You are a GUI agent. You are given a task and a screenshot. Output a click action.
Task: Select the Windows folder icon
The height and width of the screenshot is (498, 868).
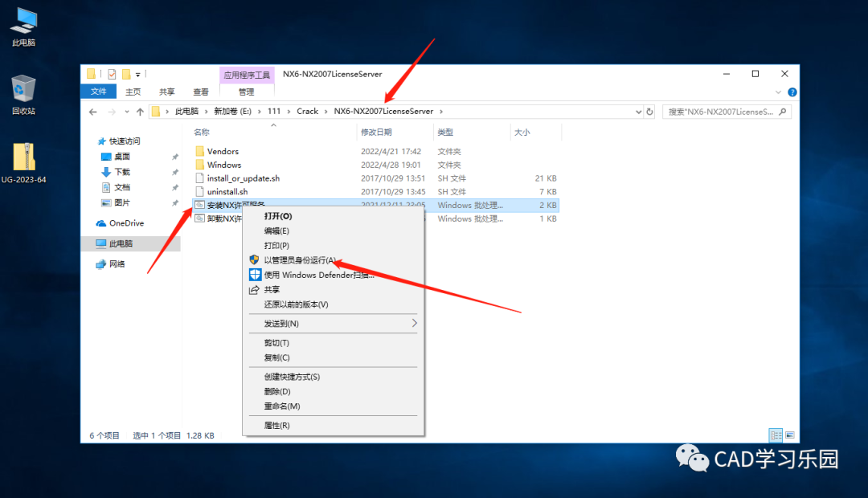pyautogui.click(x=200, y=165)
